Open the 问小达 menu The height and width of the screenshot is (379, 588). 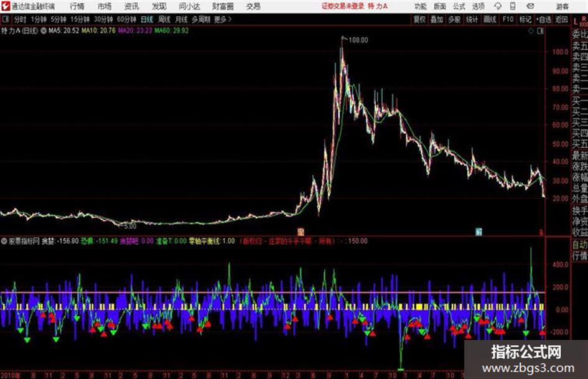pyautogui.click(x=189, y=6)
